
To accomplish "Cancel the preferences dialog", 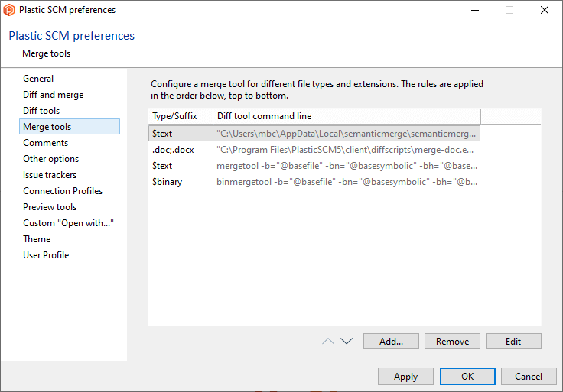I will [x=529, y=376].
